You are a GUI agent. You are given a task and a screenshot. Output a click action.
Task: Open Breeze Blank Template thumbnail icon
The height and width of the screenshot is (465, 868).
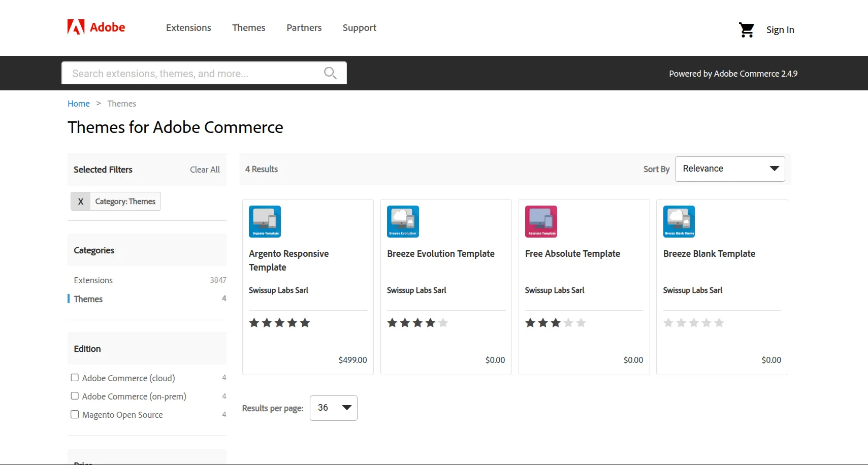(679, 221)
